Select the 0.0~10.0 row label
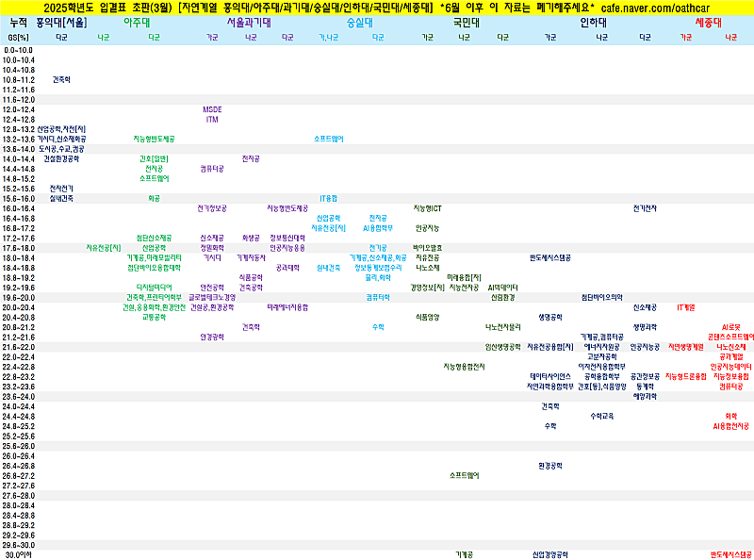 [18, 50]
